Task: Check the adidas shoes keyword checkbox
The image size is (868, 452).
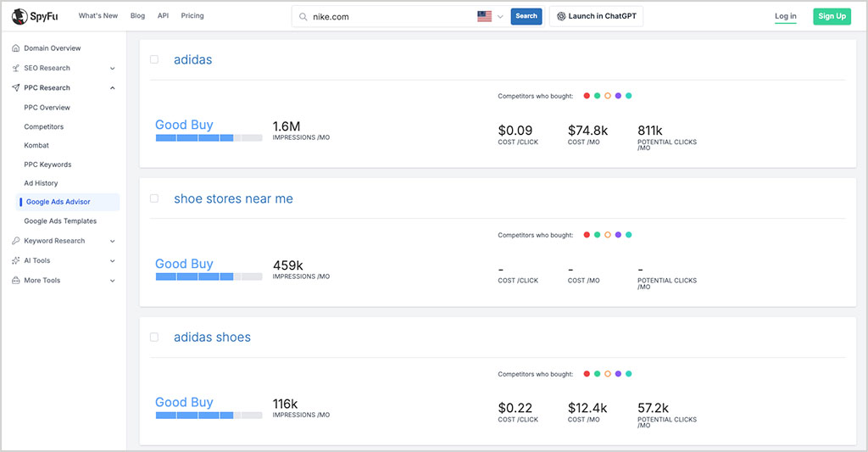Action: (154, 337)
